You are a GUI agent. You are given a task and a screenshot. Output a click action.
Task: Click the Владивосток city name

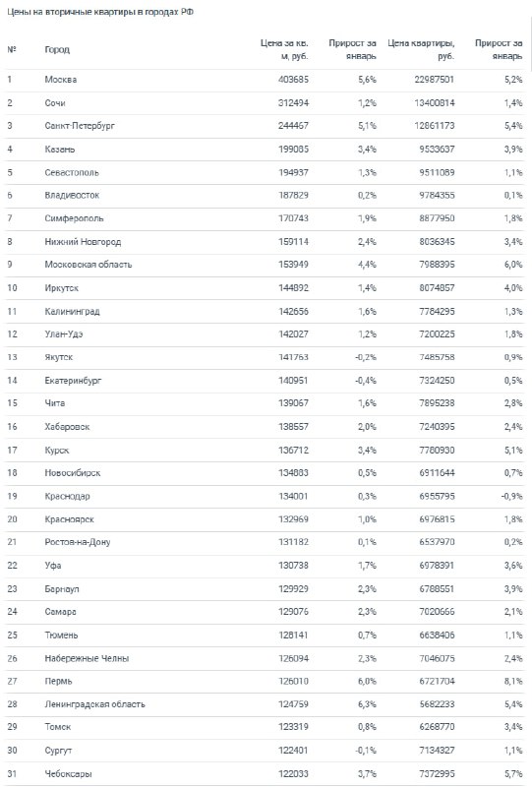[x=72, y=195]
